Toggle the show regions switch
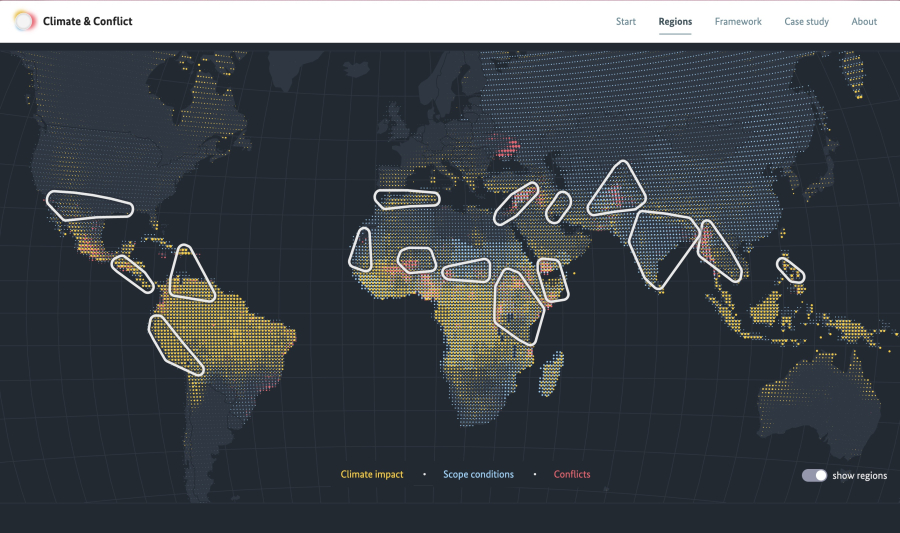900x533 pixels. (814, 475)
